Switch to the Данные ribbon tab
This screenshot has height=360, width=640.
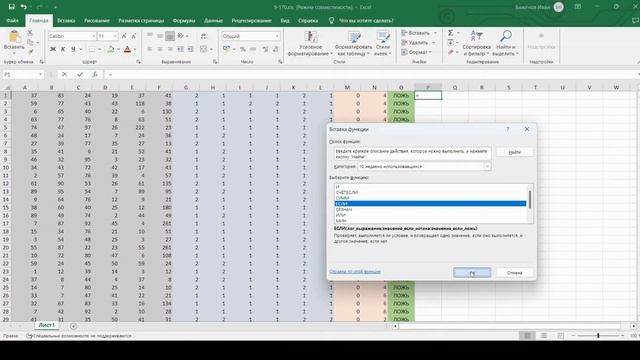(x=213, y=20)
